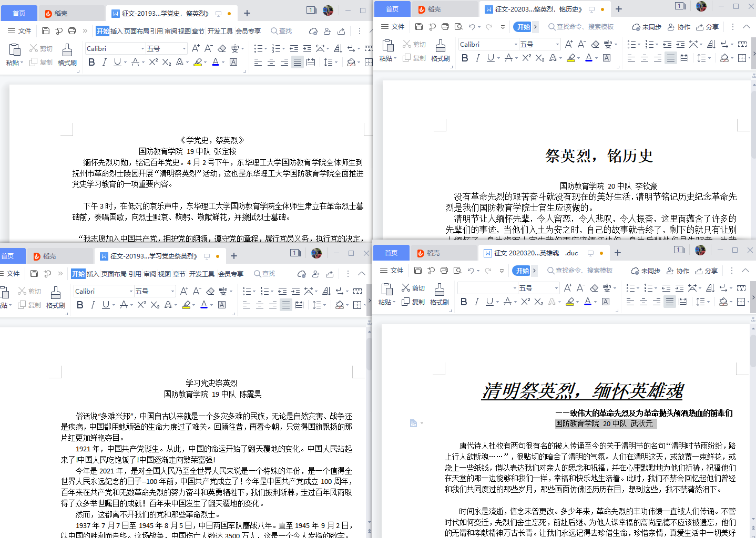
Task: Click the superscript icon in the top-right toolbar
Action: [526, 58]
